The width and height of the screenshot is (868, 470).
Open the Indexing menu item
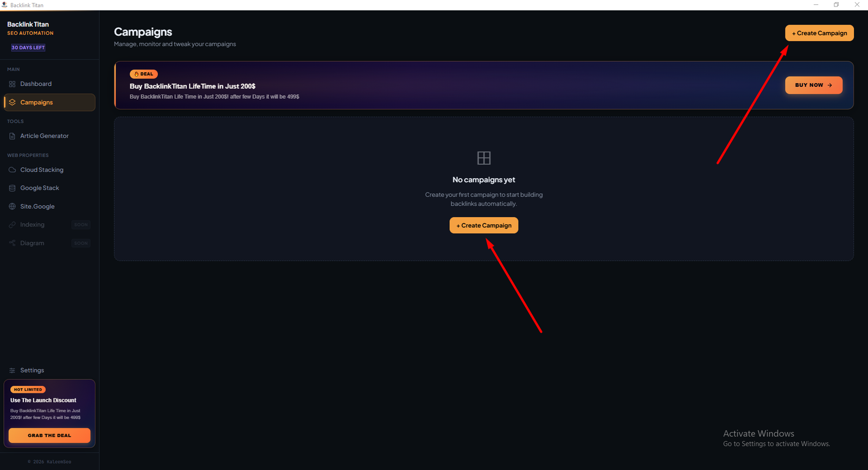tap(49, 225)
